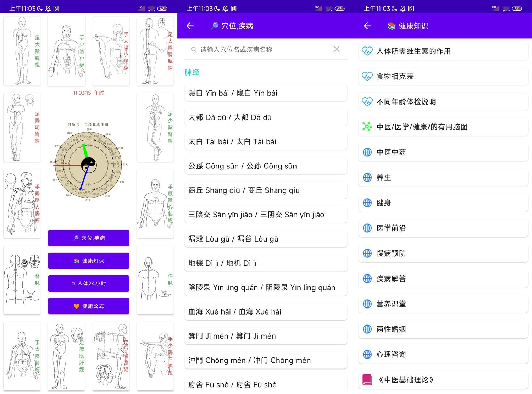Open the 足太陰脾經 meridian thumbnail

coord(22,51)
